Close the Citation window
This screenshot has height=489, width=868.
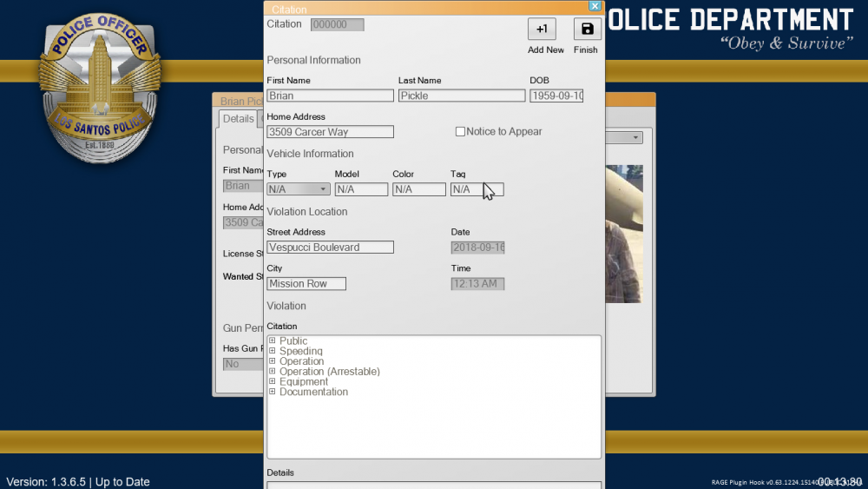pos(595,6)
